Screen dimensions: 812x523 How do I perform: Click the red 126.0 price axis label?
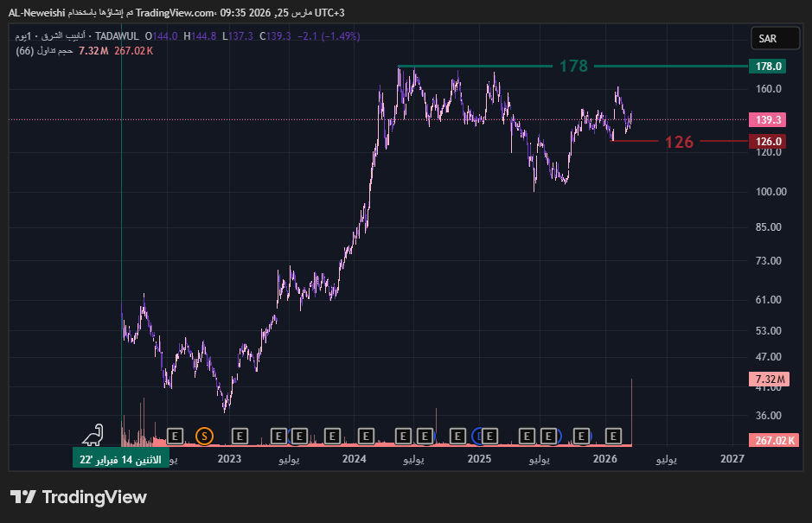[767, 142]
